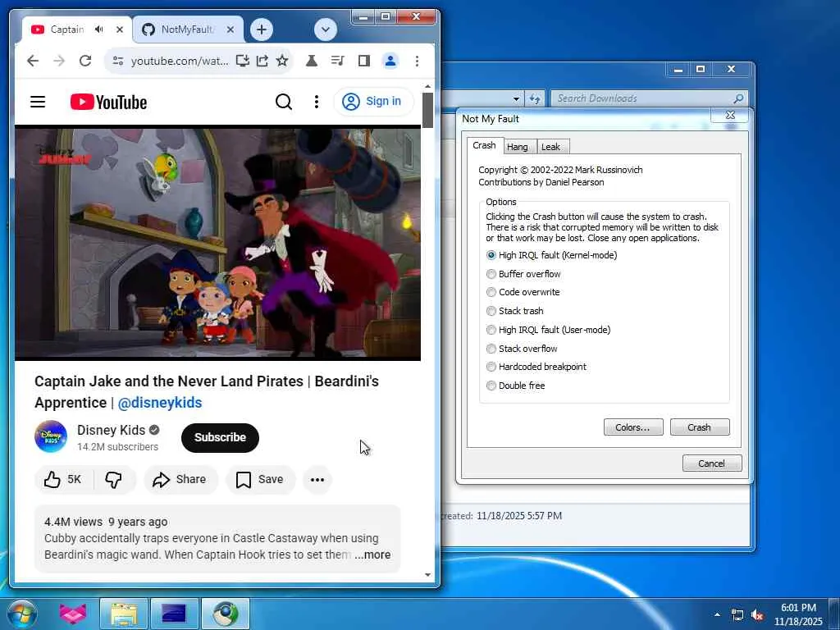Click the Chrome page vertical scrollbar
Image resolution: width=840 pixels, height=630 pixels.
pos(427,111)
